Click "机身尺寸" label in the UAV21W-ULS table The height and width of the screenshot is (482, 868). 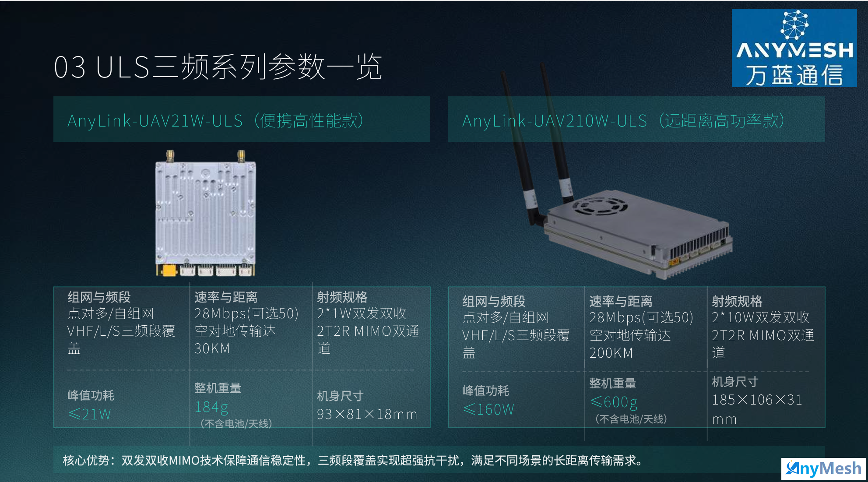[x=340, y=396]
